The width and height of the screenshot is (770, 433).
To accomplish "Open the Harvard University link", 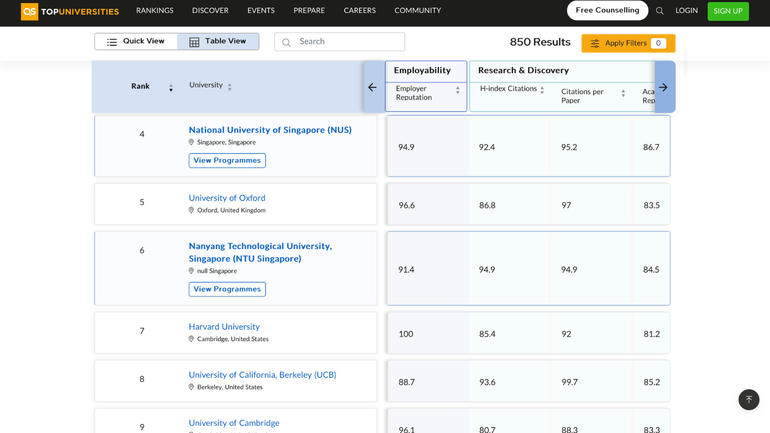I will (x=224, y=326).
